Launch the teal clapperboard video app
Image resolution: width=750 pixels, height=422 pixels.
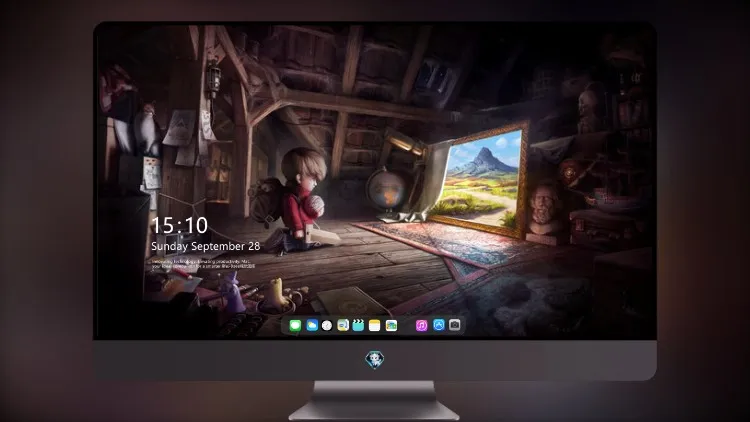click(x=358, y=326)
